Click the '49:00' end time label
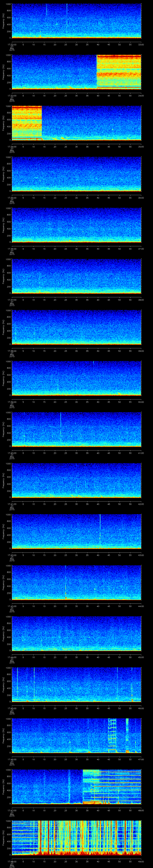Screen dimensions: 153x868 point(141,861)
